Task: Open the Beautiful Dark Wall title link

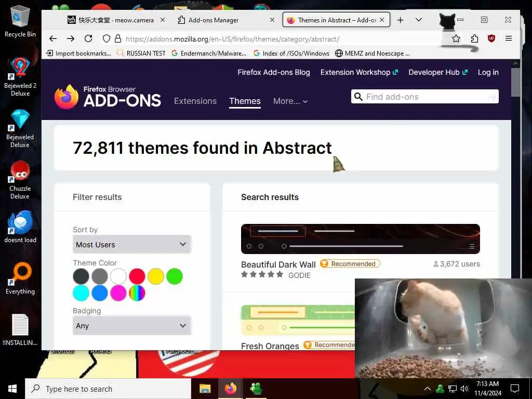Action: [x=278, y=264]
